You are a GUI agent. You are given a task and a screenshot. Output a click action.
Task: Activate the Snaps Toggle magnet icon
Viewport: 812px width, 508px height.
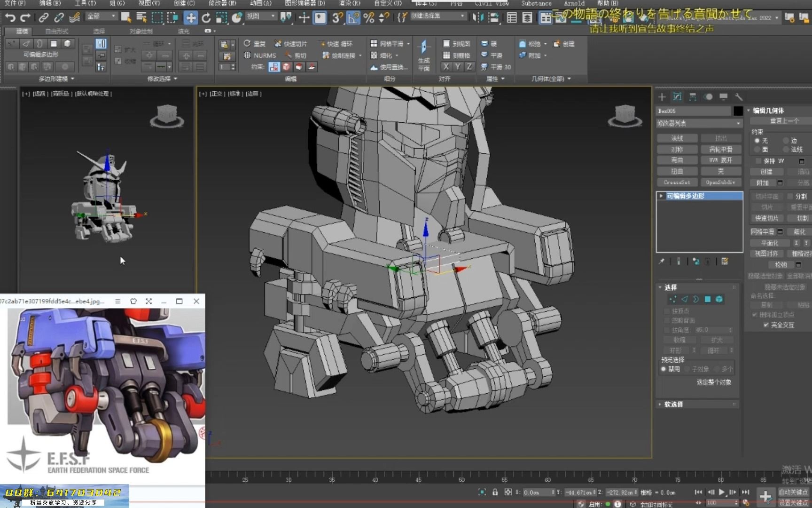tap(335, 18)
